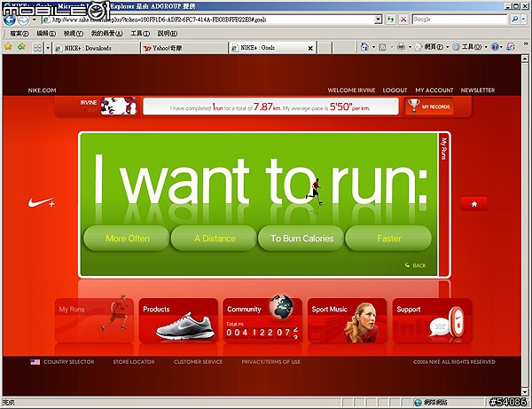Click the Home toolbar icon

[364, 47]
